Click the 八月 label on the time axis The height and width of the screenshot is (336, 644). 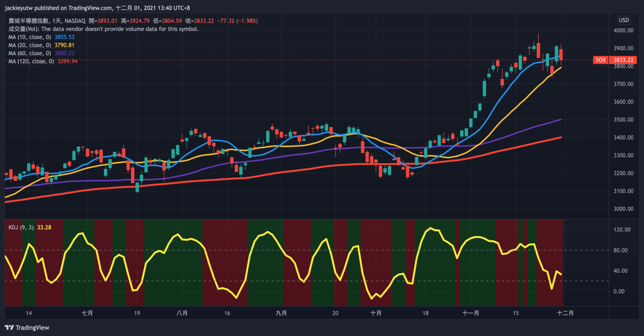click(x=182, y=313)
